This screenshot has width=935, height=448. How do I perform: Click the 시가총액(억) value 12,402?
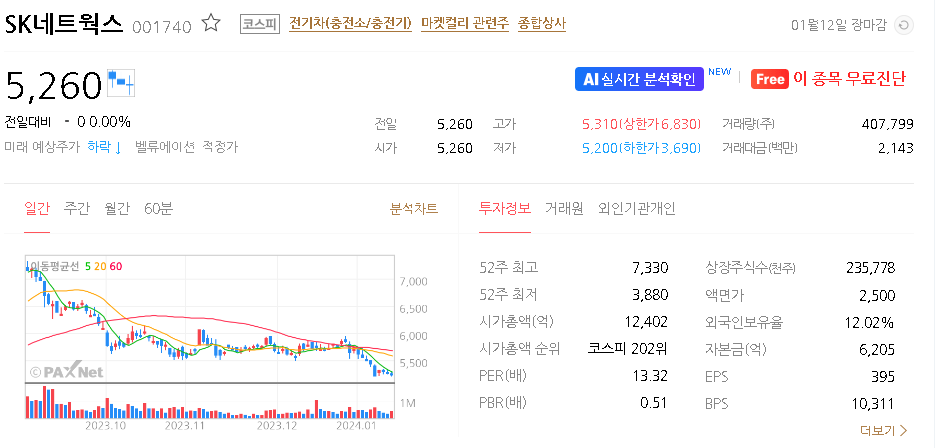click(646, 322)
